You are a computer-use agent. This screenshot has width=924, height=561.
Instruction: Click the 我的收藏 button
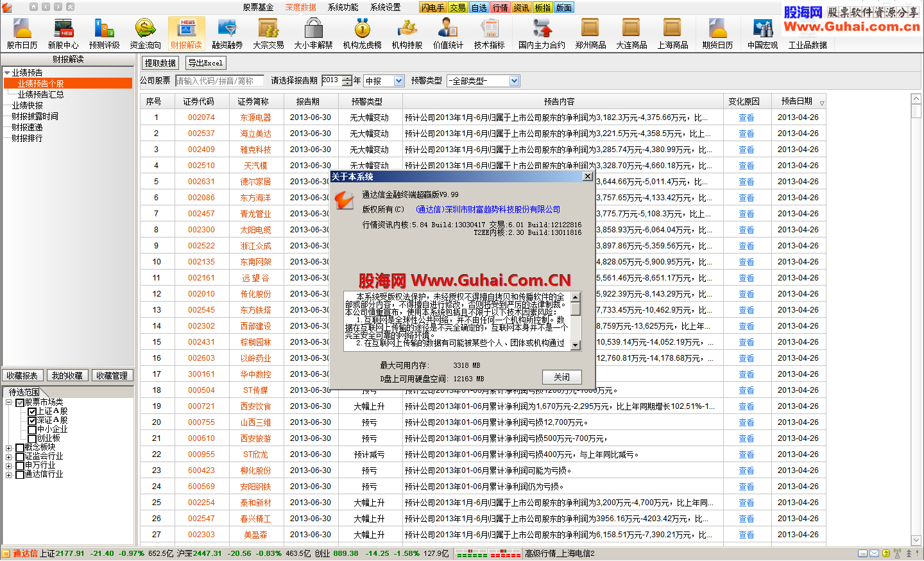click(x=67, y=375)
